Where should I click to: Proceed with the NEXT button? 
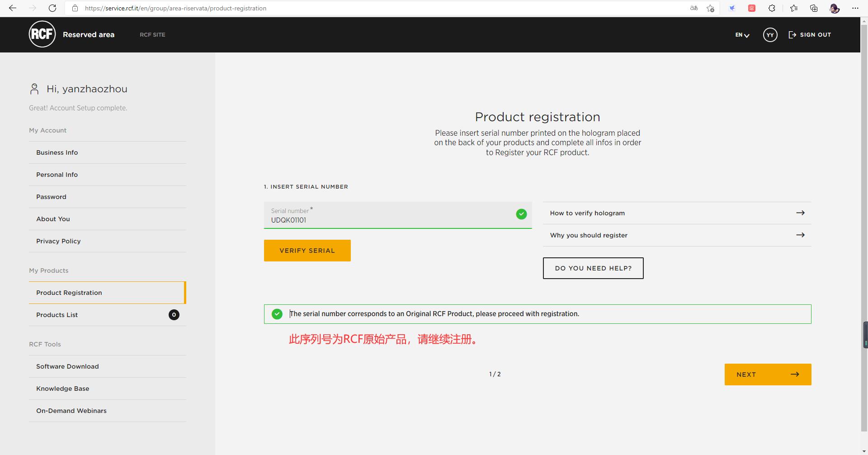click(768, 374)
